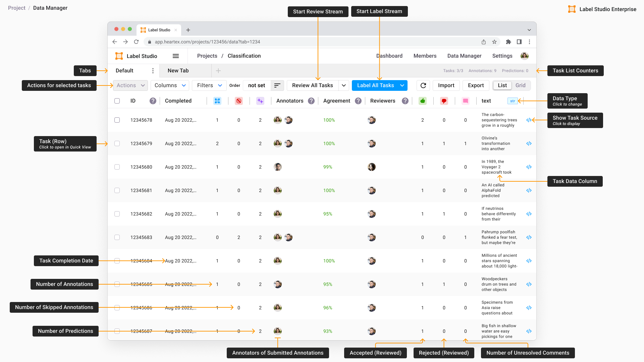The image size is (644, 362).
Task: Switch to the New Tab tab
Action: tap(178, 70)
